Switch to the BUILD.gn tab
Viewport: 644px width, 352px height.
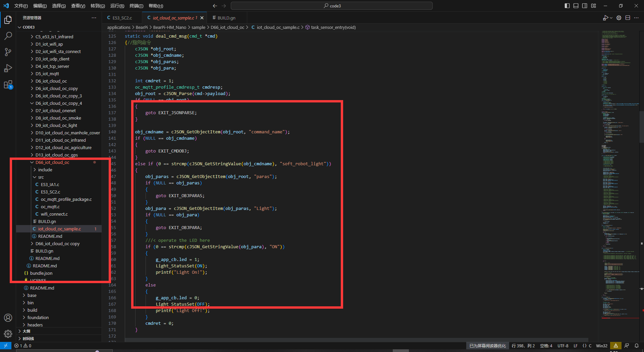point(226,18)
